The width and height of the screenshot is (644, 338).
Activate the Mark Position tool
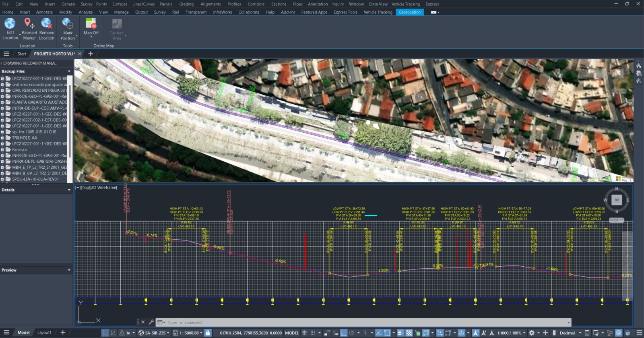pos(68,24)
